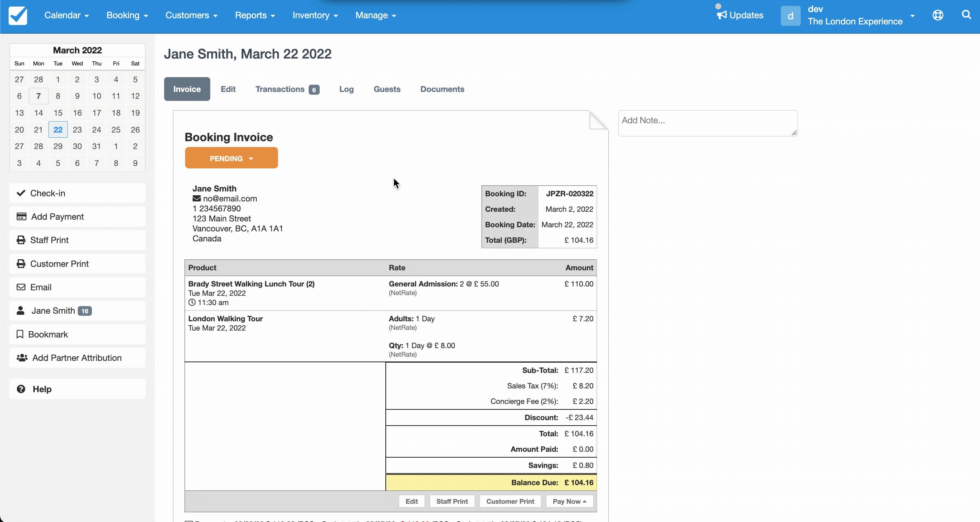Click the dev user avatar tile

click(x=790, y=15)
